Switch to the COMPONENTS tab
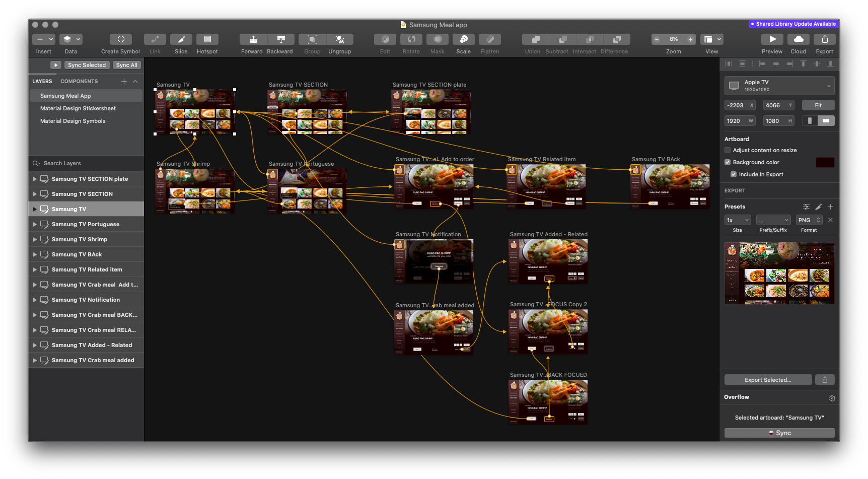 click(x=79, y=81)
